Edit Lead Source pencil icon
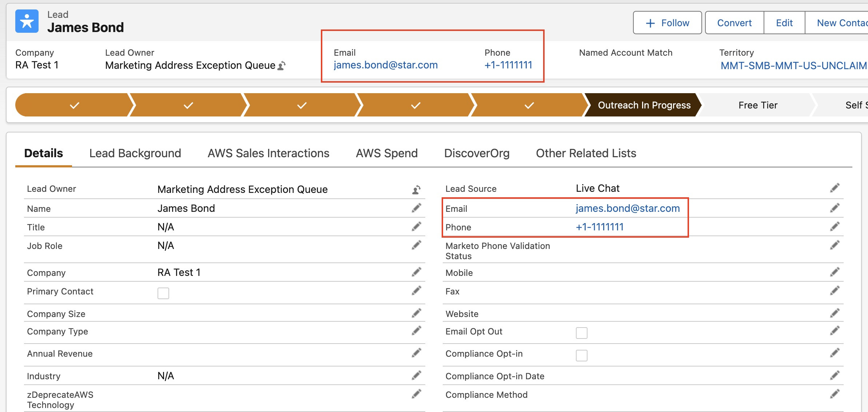 tap(835, 188)
